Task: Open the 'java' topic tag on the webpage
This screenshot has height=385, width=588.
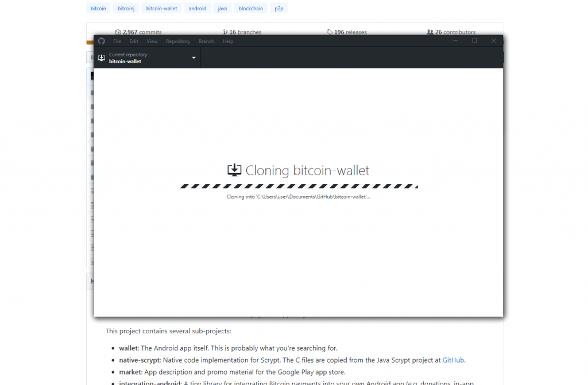Action: 222,8
